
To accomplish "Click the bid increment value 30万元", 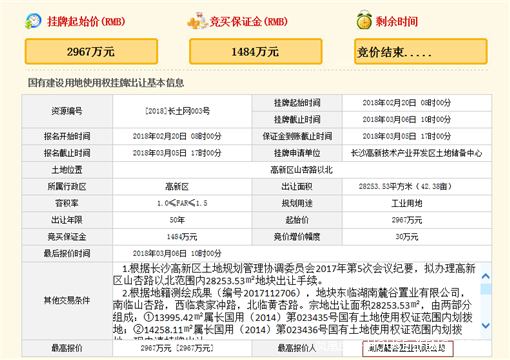I will (x=407, y=237).
